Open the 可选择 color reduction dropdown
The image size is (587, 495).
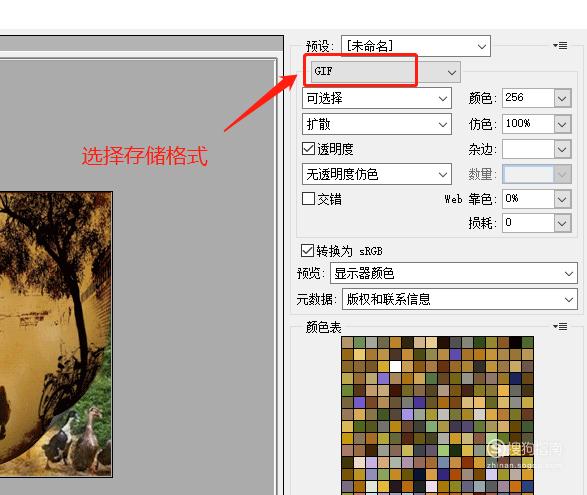[x=377, y=98]
